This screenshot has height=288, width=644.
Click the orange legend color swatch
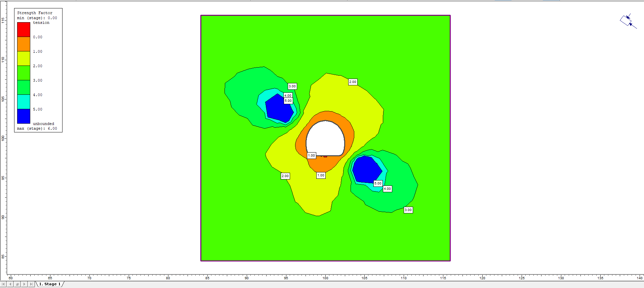[24, 44]
